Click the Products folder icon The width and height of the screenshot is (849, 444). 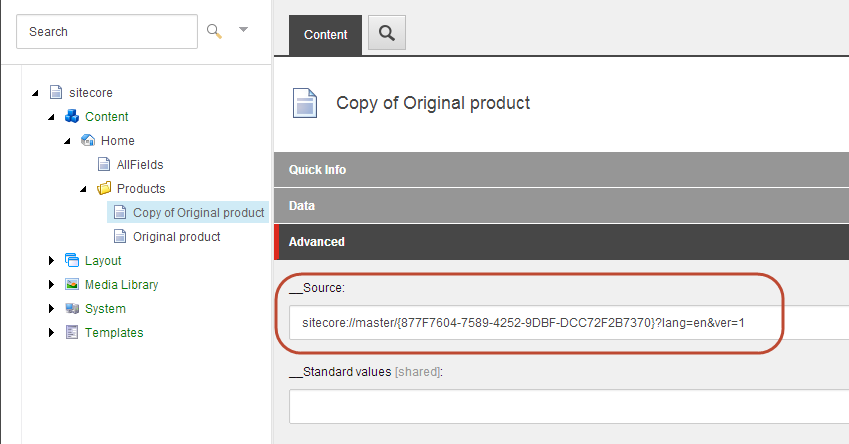click(104, 189)
